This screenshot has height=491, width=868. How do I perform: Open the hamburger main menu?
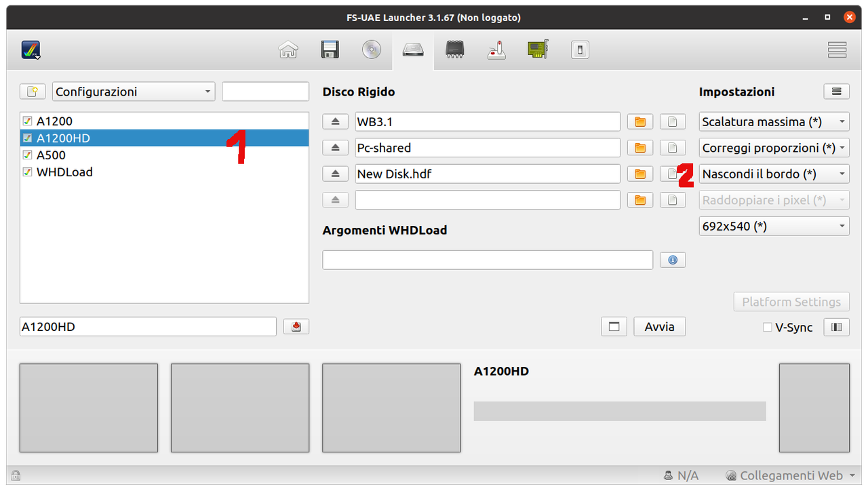tap(837, 50)
